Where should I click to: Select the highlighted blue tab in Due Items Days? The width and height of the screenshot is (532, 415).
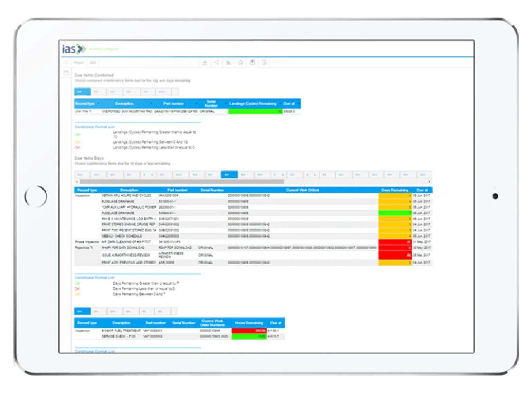click(x=229, y=175)
